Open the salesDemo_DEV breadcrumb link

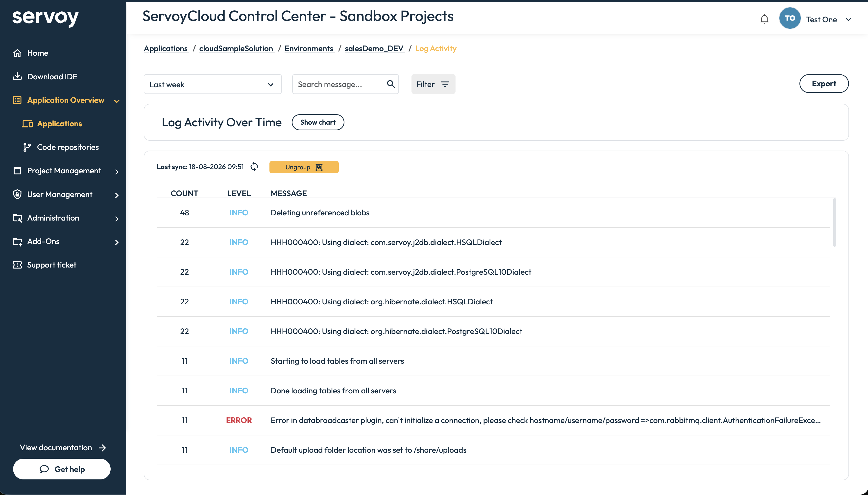pyautogui.click(x=374, y=49)
